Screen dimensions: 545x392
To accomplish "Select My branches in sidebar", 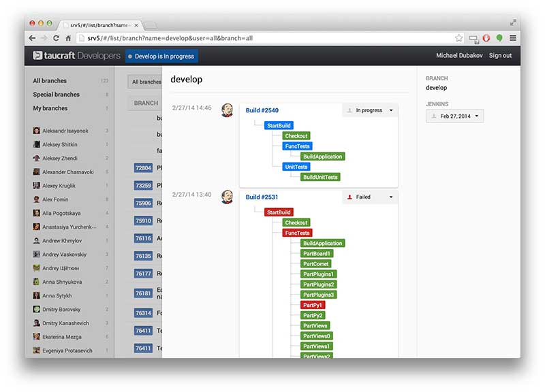I will click(50, 108).
